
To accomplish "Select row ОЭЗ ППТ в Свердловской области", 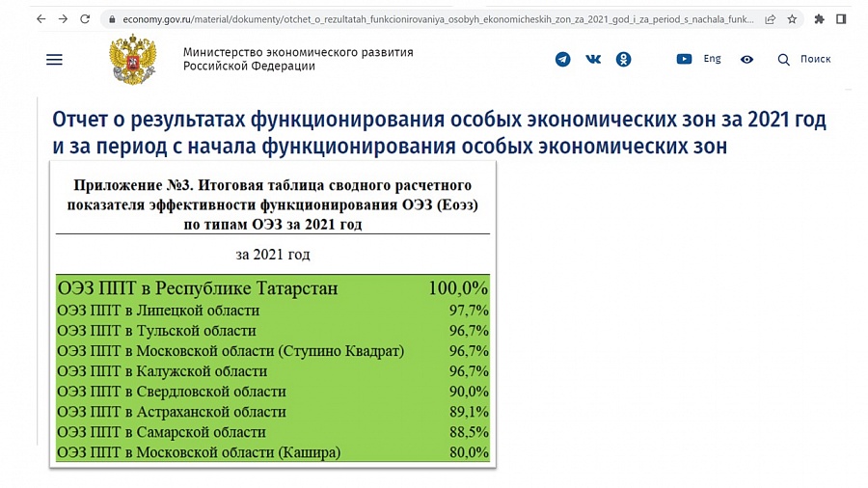I will click(272, 392).
